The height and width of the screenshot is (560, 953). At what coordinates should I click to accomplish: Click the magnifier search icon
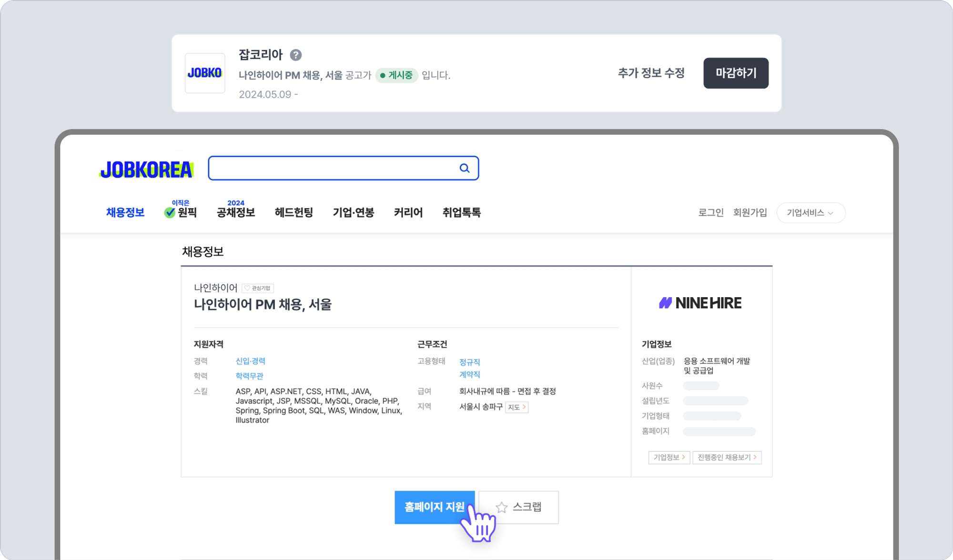coord(465,168)
